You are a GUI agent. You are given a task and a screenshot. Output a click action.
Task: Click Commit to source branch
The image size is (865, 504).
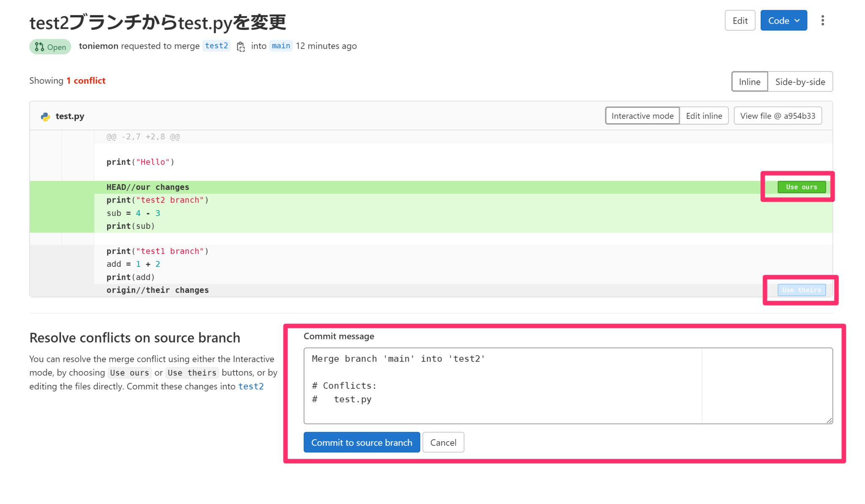tap(362, 442)
